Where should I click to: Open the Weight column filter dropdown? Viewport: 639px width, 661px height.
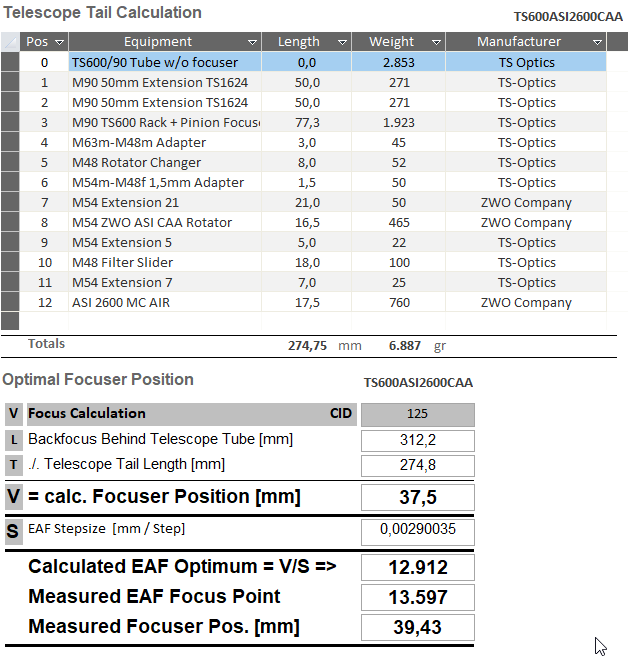click(x=437, y=42)
